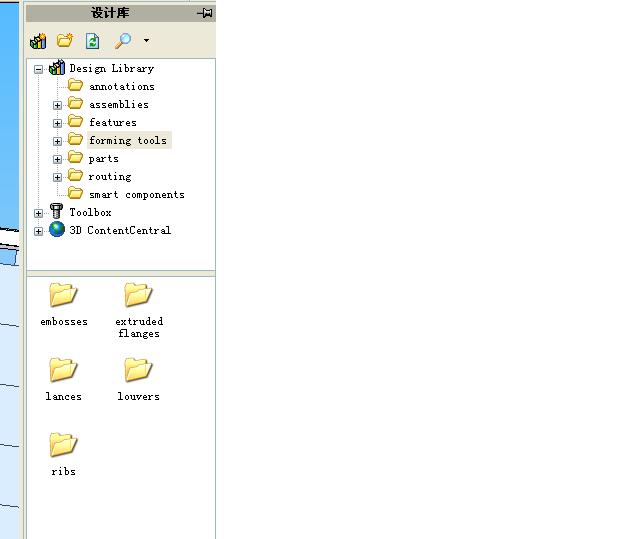Open the ribs folder thumbnail
The width and height of the screenshot is (640, 539).
coord(63,444)
